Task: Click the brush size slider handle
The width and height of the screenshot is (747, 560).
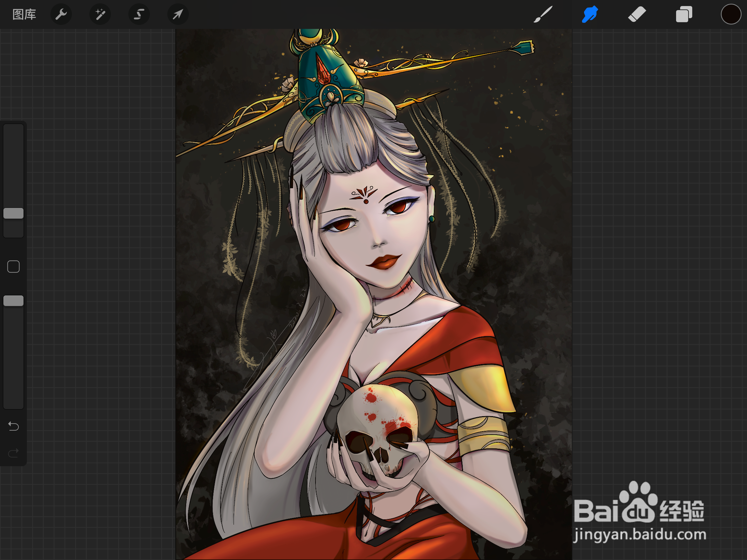Action: click(13, 213)
